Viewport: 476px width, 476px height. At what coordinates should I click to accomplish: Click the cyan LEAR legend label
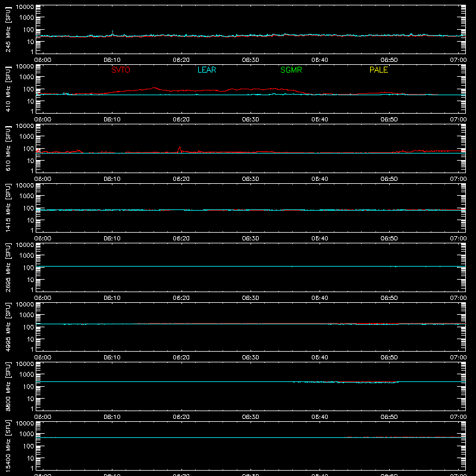(x=206, y=70)
